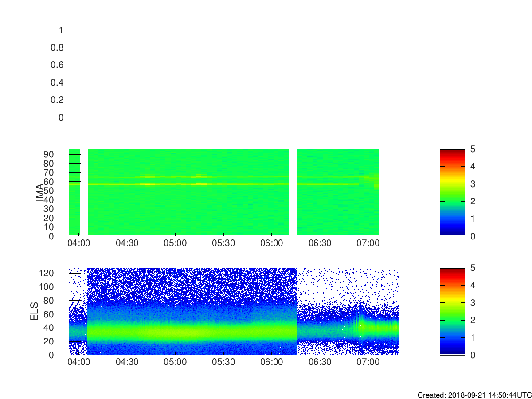This screenshot has height=399, width=532.
Task: Click '04:00' under the ELS panel
Action: point(79,362)
